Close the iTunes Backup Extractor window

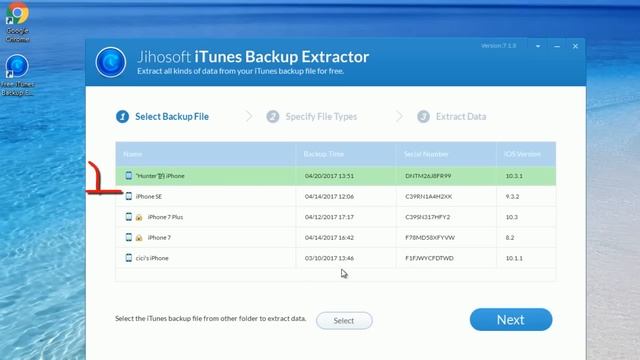(x=575, y=46)
